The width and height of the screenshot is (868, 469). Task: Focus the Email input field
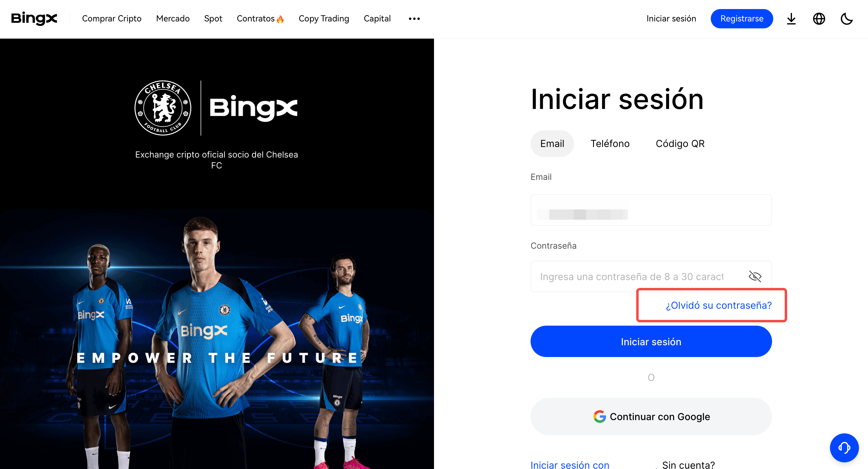pyautogui.click(x=651, y=210)
